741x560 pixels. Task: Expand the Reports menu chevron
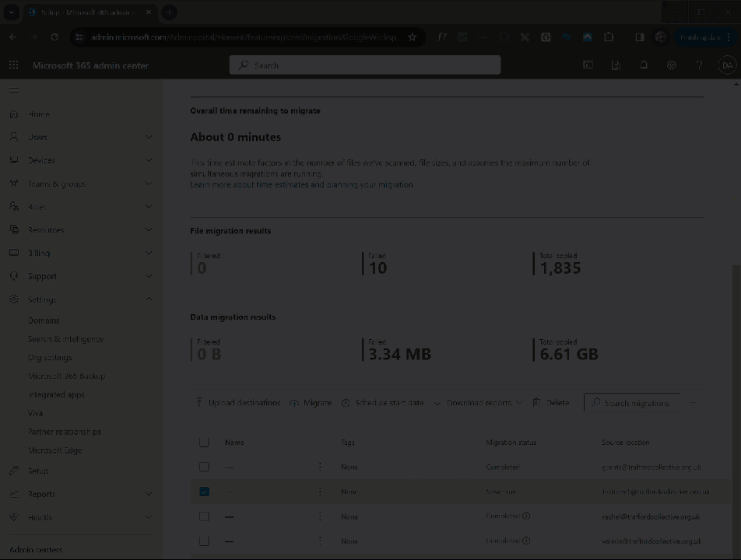149,494
